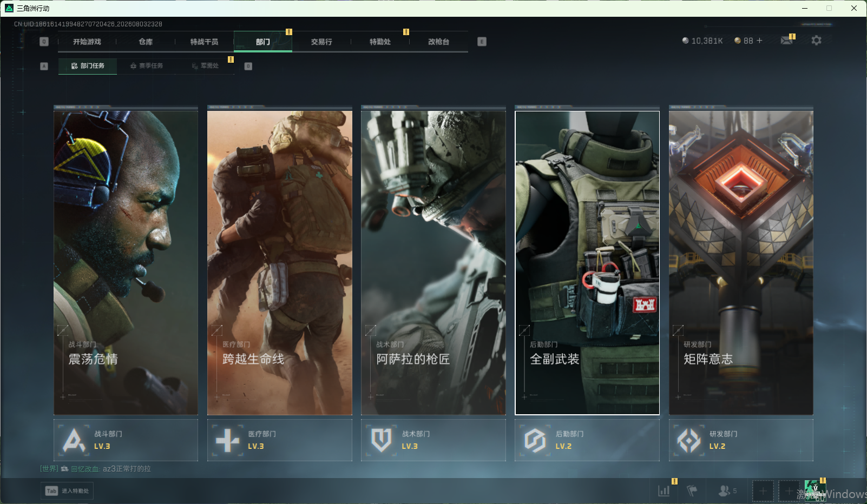Click the E key next-tab icon
867x504 pixels.
point(482,42)
